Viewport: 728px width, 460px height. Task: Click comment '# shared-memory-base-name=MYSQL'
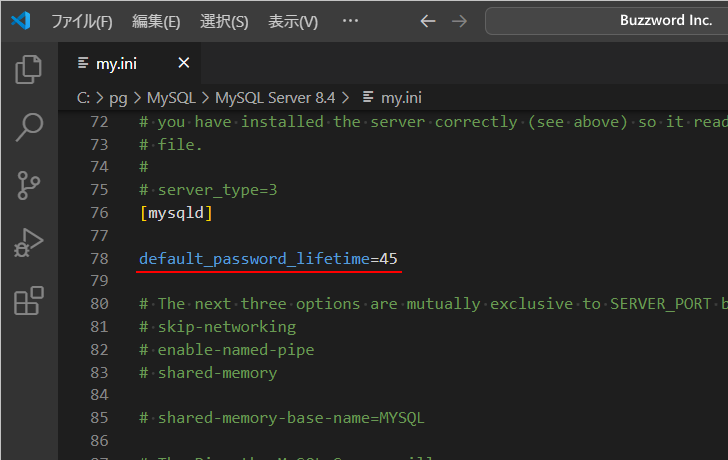[x=282, y=418]
